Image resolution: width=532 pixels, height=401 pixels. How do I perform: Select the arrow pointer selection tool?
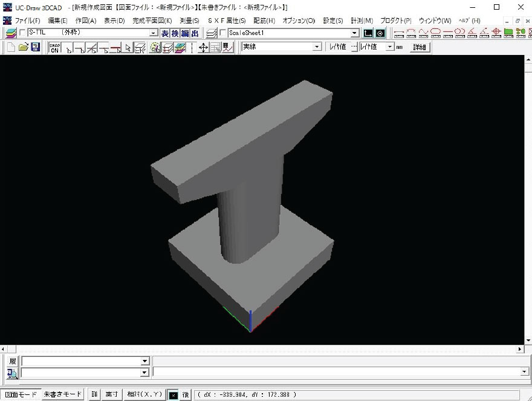(x=128, y=48)
